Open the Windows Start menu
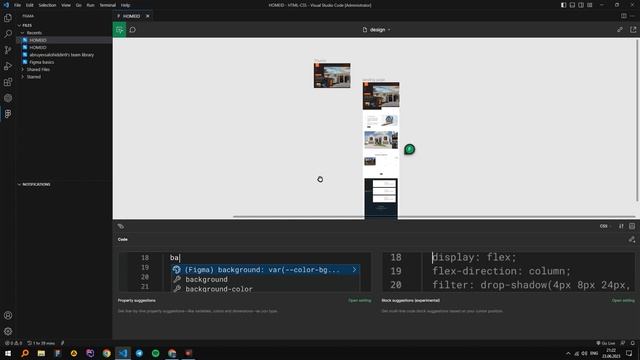 pyautogui.click(x=8, y=353)
